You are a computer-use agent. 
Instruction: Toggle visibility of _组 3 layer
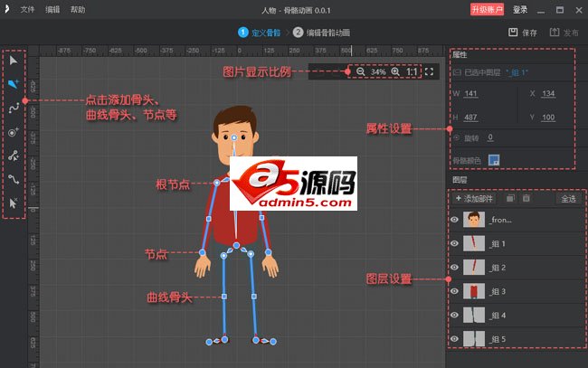[x=454, y=291]
